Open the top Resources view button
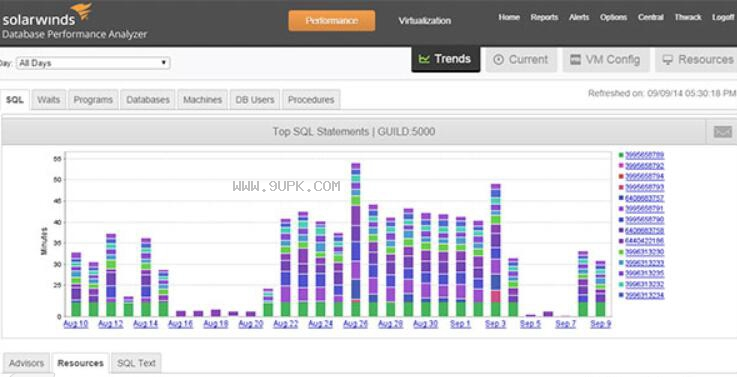 click(x=697, y=60)
